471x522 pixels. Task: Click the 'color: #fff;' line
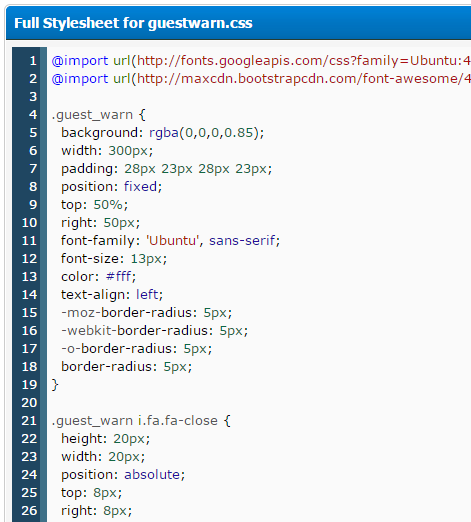[x=99, y=277]
